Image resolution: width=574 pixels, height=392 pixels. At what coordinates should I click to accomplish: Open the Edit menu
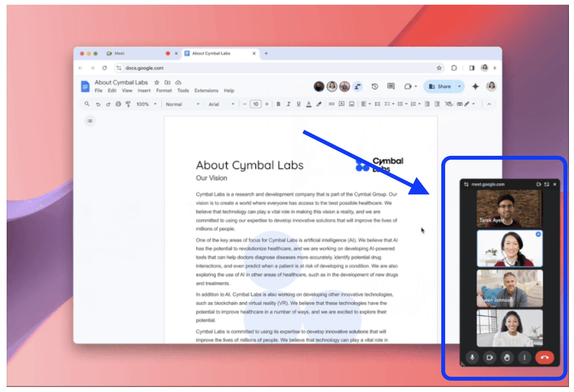pyautogui.click(x=112, y=91)
